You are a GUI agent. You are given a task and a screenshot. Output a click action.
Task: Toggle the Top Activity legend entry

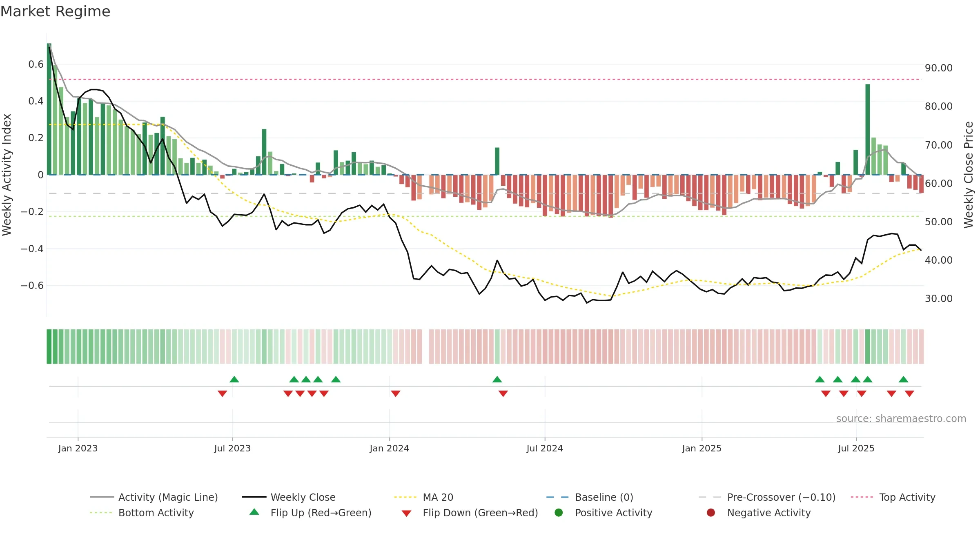click(893, 497)
